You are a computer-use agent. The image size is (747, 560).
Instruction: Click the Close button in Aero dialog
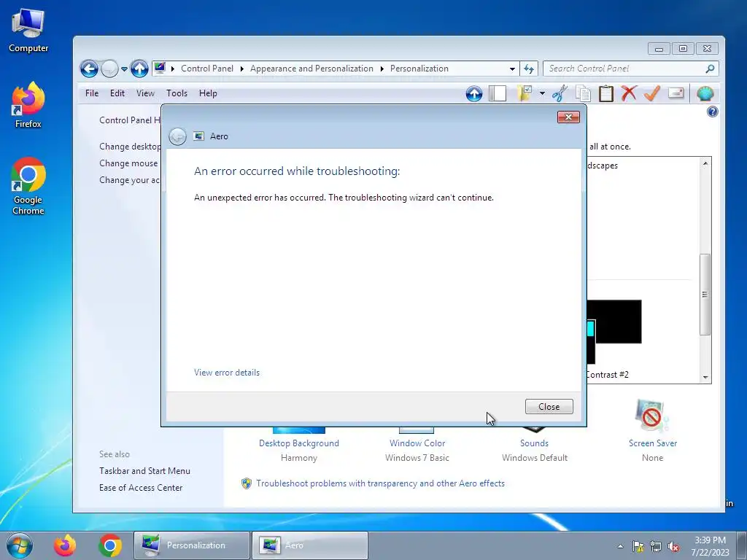point(549,407)
